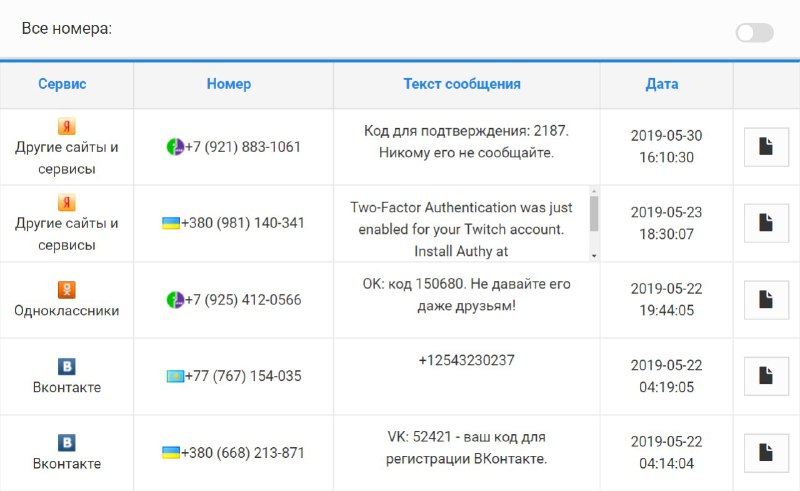The height and width of the screenshot is (491, 800).
Task: Click the Yandex icon in first row
Action: [x=66, y=126]
